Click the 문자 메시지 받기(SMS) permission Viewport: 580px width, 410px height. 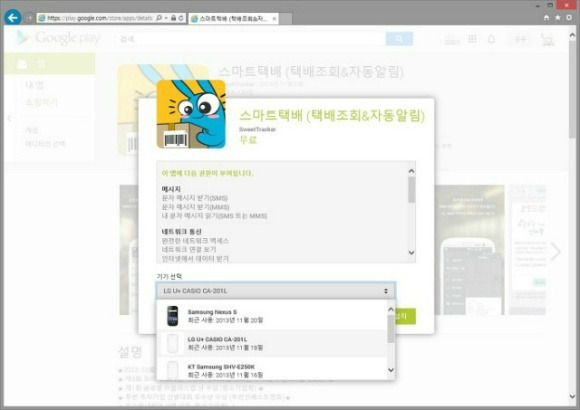click(195, 198)
